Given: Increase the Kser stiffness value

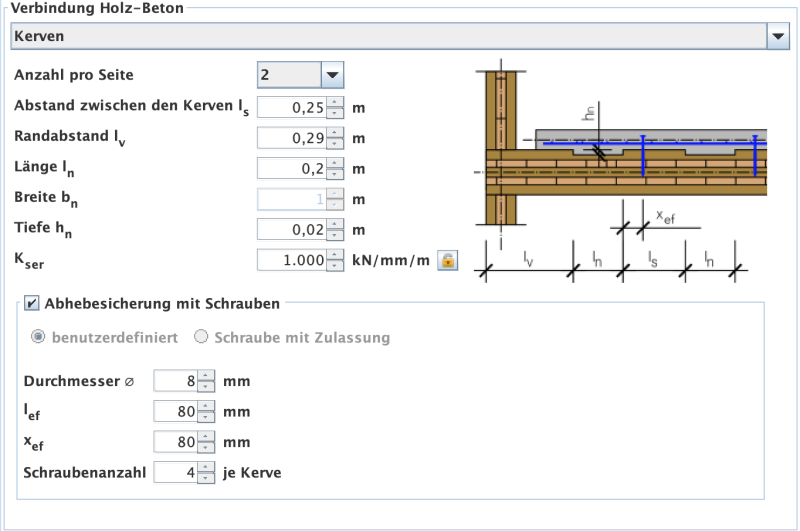Looking at the screenshot, I should click(x=335, y=256).
